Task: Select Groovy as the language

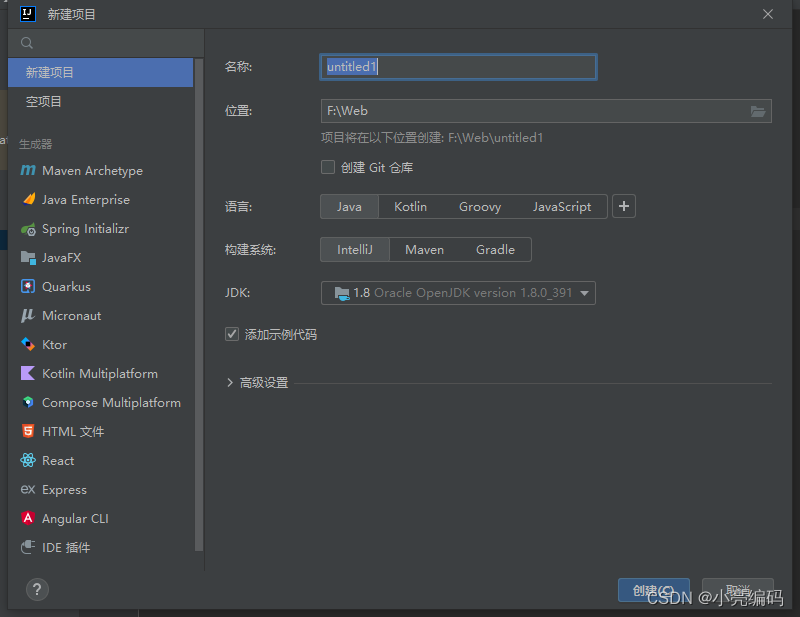Action: tap(480, 207)
